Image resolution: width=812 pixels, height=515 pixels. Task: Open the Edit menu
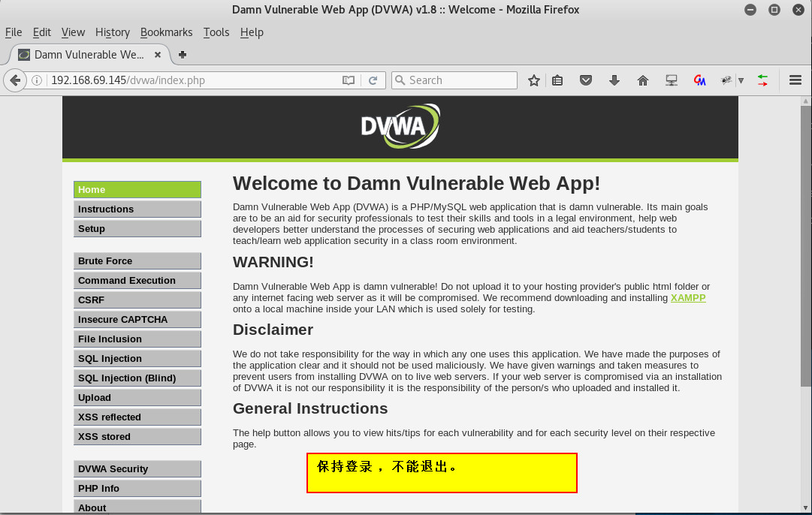coord(41,32)
